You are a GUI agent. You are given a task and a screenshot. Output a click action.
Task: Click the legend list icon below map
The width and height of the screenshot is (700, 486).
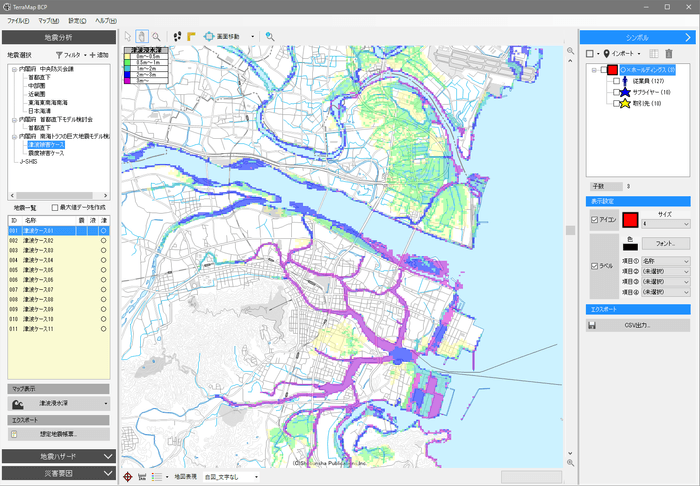coord(156,477)
